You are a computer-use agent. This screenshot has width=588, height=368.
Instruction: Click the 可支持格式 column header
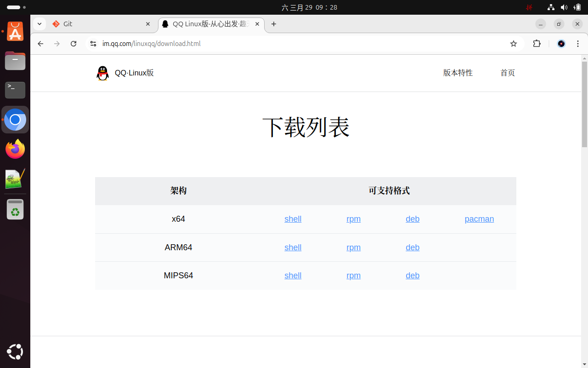(389, 190)
